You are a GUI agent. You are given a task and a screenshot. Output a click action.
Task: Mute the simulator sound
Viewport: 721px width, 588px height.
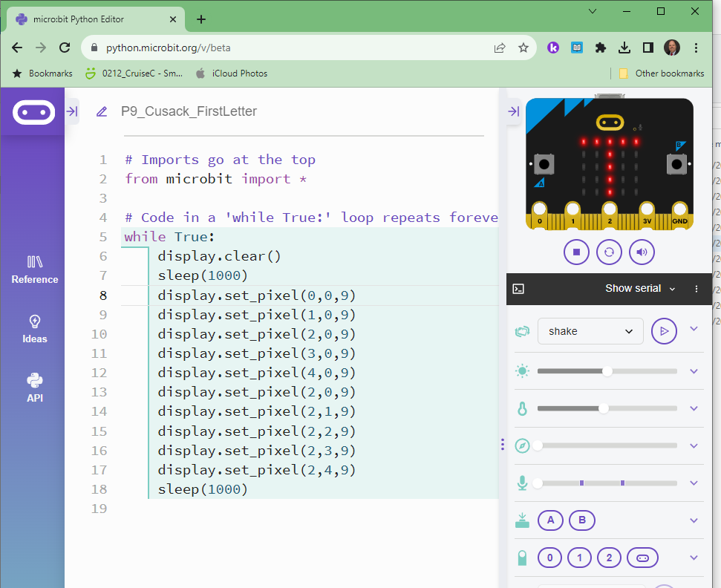tap(642, 252)
